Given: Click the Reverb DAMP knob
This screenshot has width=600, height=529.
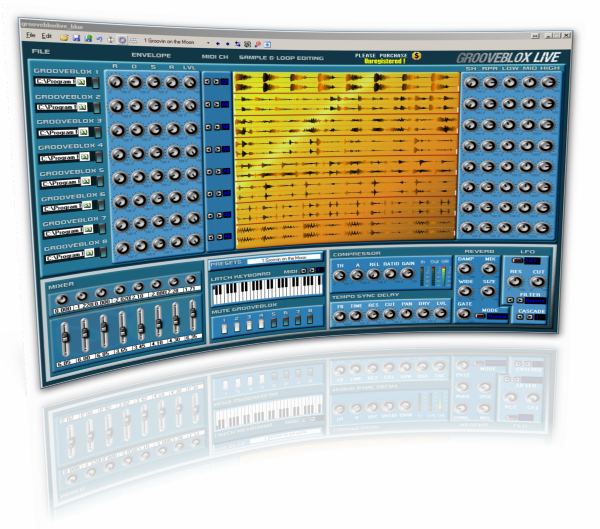Looking at the screenshot, I should click(465, 269).
